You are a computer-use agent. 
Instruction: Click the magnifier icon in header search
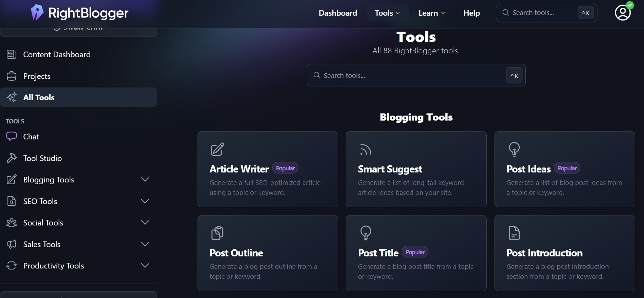(x=506, y=12)
